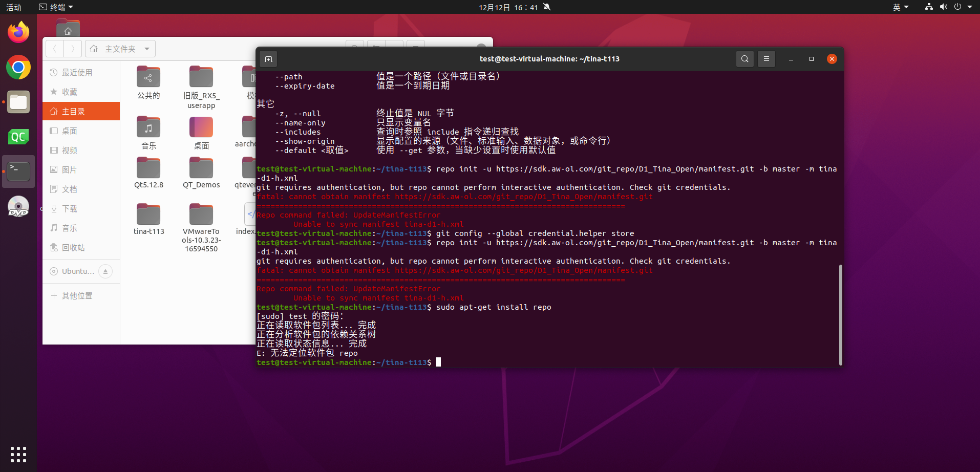Show applications grid
This screenshot has width=980, height=472.
pyautogui.click(x=18, y=454)
